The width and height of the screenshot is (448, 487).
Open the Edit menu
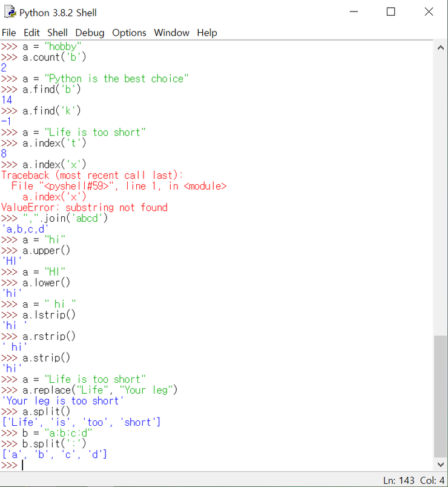(x=31, y=33)
